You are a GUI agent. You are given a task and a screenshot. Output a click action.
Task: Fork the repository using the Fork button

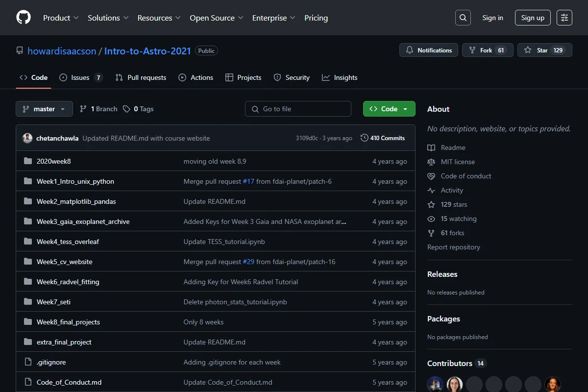488,50
